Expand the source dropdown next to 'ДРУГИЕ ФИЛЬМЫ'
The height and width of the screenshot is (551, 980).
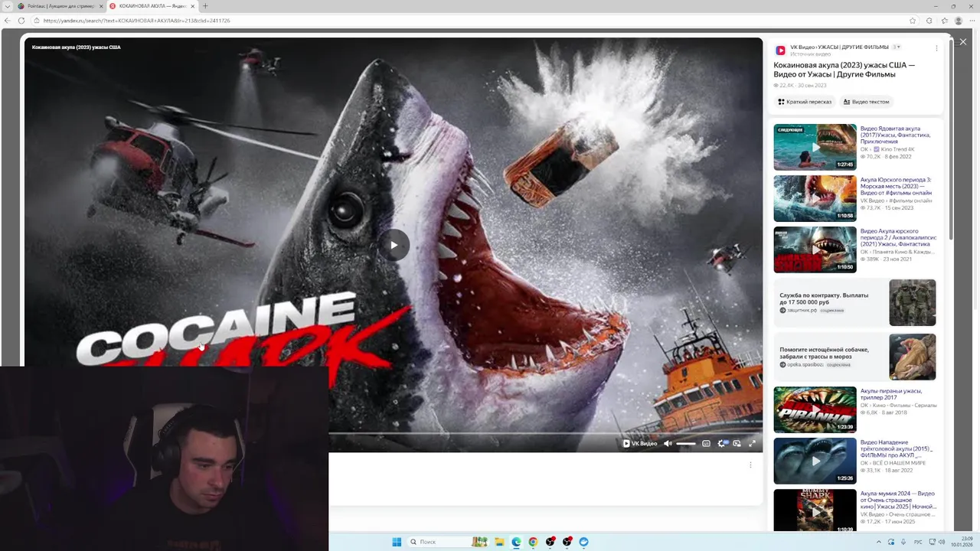[x=897, y=47]
